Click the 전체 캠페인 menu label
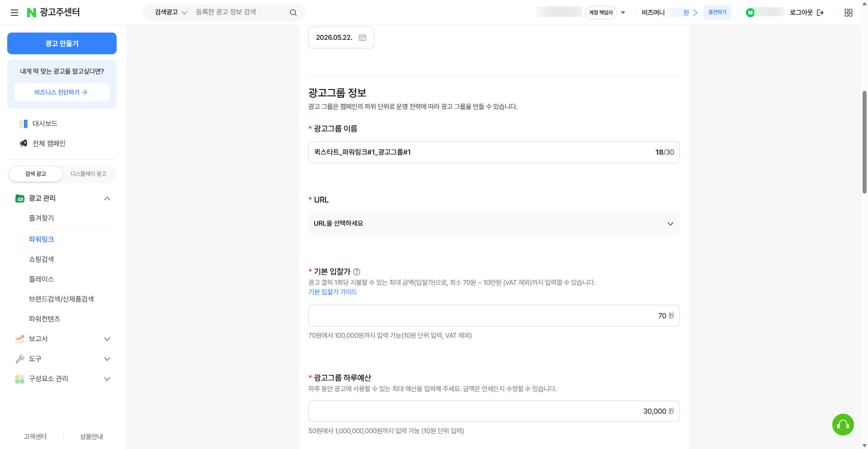The image size is (868, 449). point(49,143)
